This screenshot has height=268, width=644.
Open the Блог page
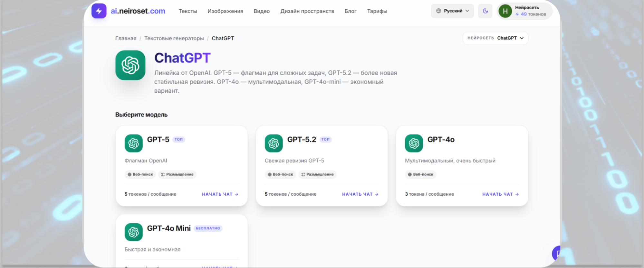coord(351,11)
